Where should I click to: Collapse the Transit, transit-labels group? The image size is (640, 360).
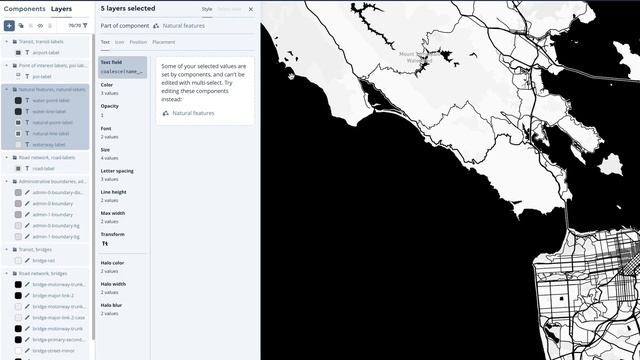click(x=7, y=42)
